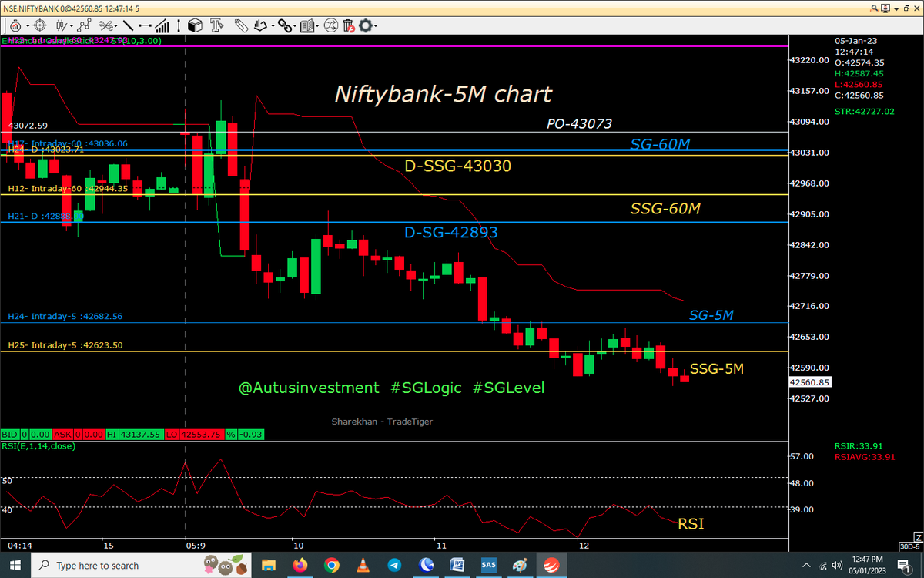This screenshot has height=578, width=924.
Task: Click the green percentage change cell showing -0.93
Action: click(x=252, y=435)
